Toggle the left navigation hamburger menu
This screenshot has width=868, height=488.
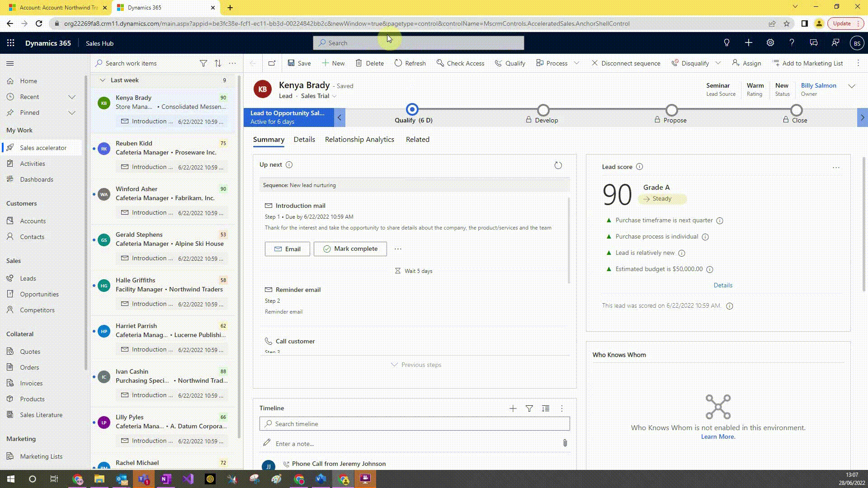pos(10,64)
